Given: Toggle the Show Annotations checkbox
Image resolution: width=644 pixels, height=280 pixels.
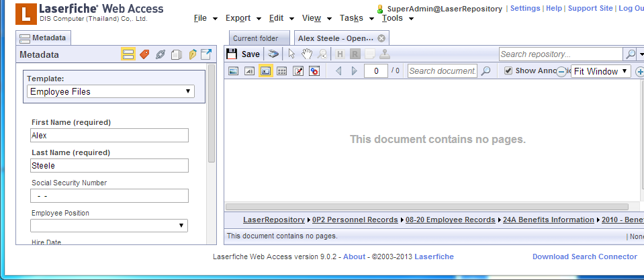Looking at the screenshot, I should (x=508, y=71).
